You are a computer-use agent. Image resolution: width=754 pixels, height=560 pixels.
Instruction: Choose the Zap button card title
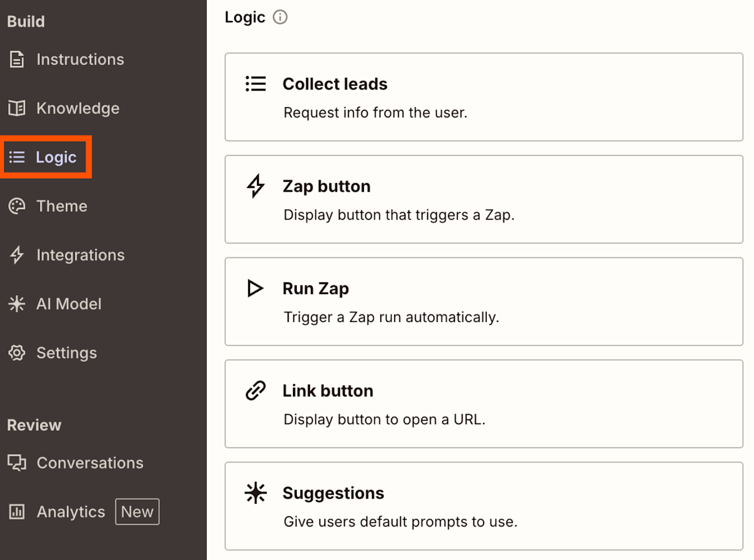click(327, 186)
